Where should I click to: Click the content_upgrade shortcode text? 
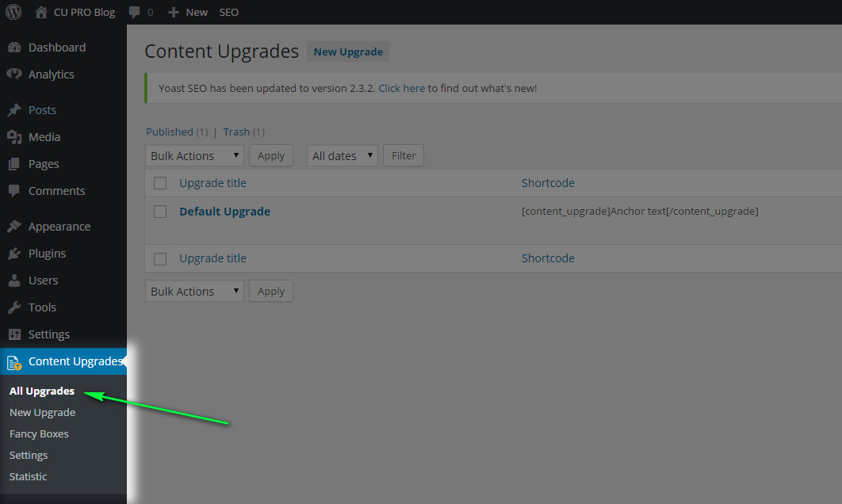pyautogui.click(x=640, y=211)
